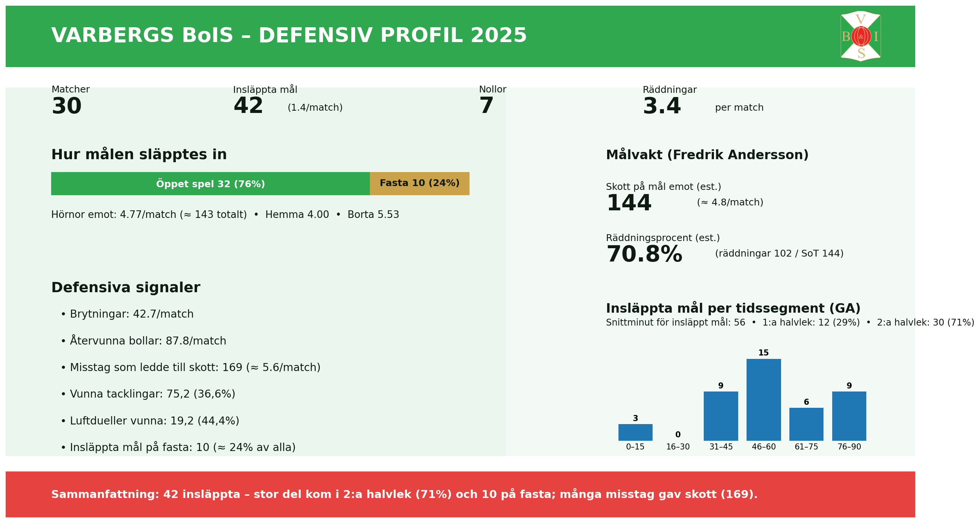Click the 144 shots on target figure
The width and height of the screenshot is (980, 523).
(x=628, y=204)
